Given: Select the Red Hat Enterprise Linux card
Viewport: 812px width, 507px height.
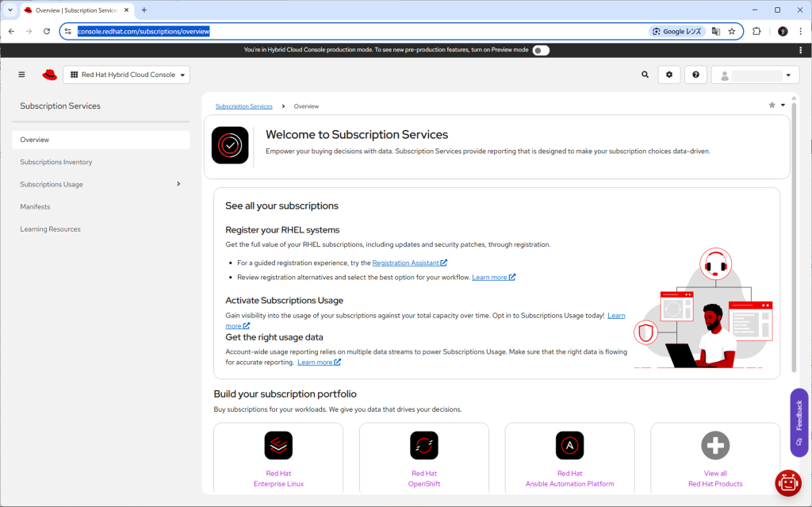Looking at the screenshot, I should point(278,458).
